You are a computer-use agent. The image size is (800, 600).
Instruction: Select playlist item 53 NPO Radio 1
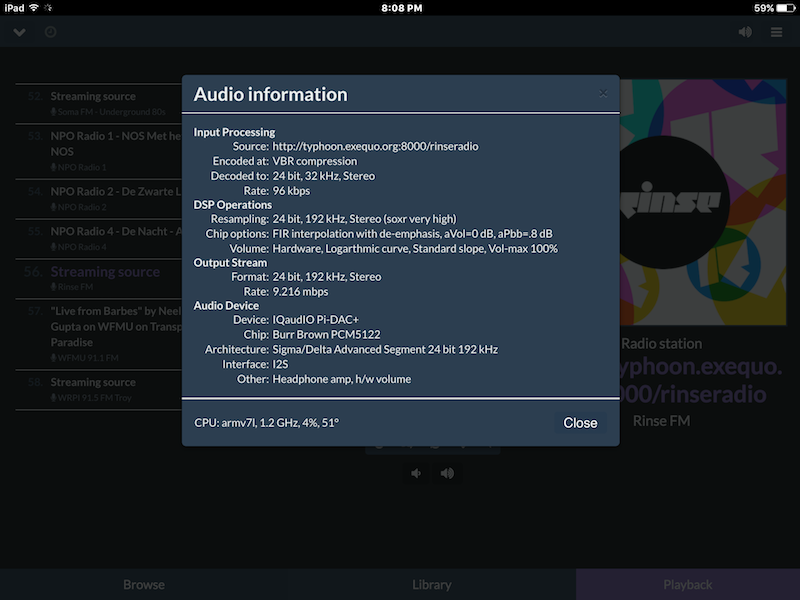coord(99,152)
